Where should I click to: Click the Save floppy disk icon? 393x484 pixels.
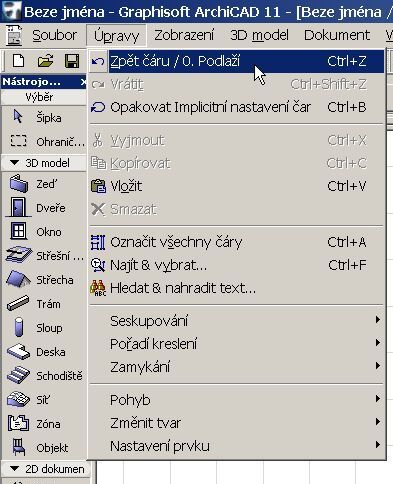point(72,61)
